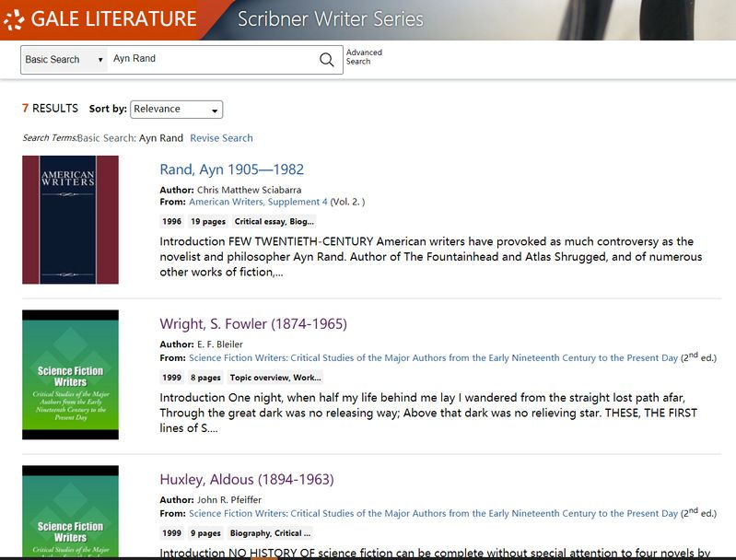Click the search box containing Ayn Rand

(x=212, y=59)
